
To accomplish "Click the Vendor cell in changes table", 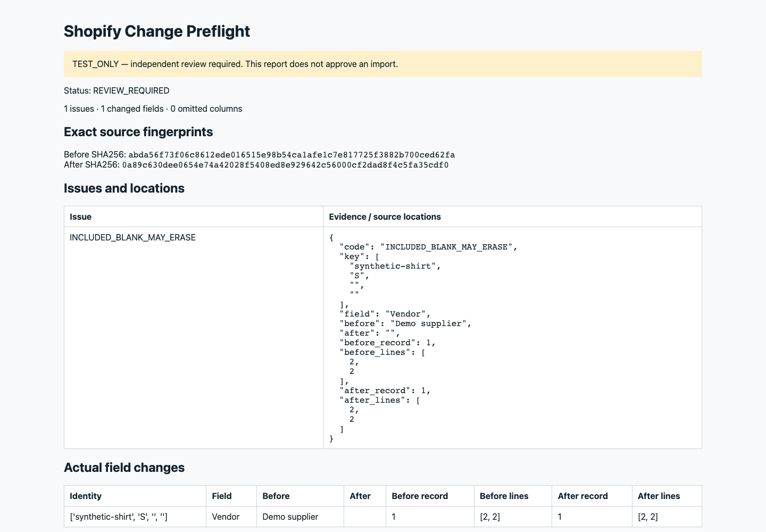I will pyautogui.click(x=231, y=517).
